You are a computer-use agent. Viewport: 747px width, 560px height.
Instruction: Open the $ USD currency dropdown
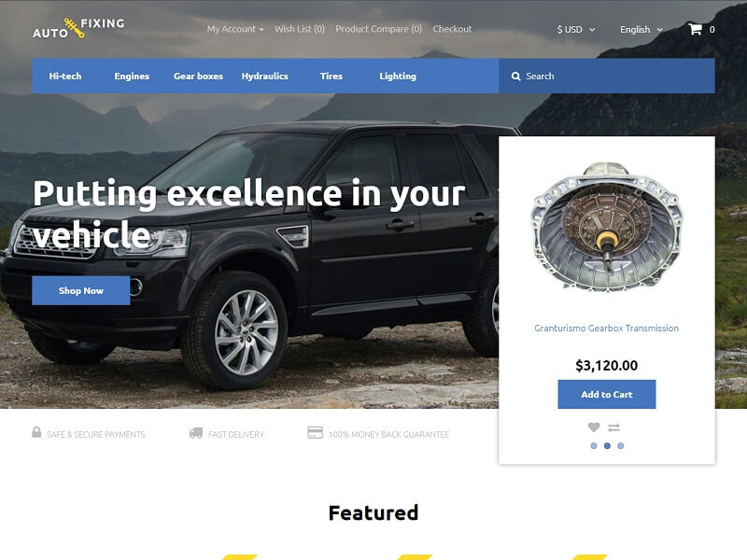tap(576, 30)
